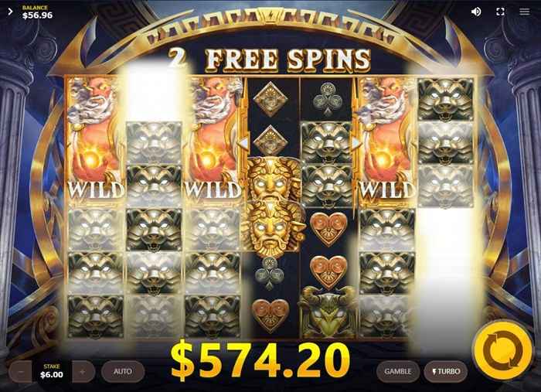Click the balance amount $56.96
The height and width of the screenshot is (392, 541).
coord(38,15)
